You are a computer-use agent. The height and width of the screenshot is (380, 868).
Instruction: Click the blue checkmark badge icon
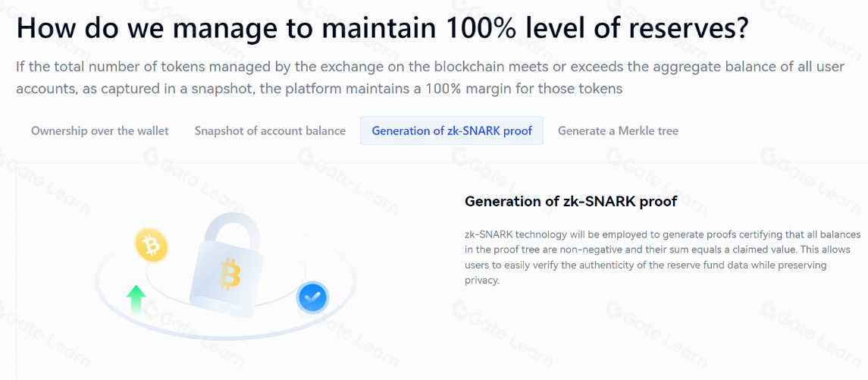tap(312, 297)
